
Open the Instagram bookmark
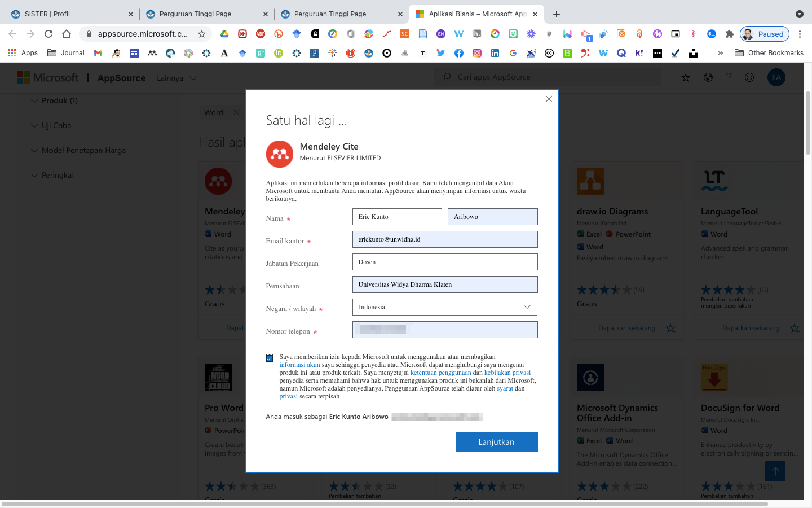point(477,53)
